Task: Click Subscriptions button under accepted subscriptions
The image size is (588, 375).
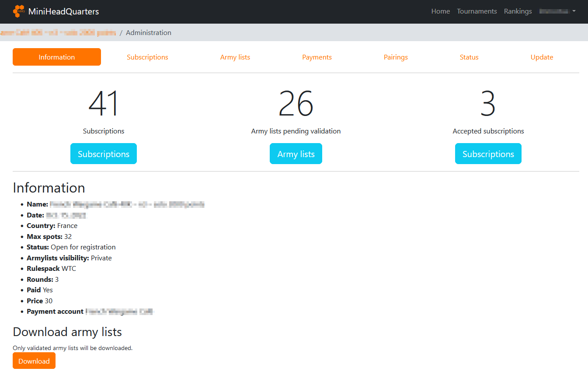Action: point(488,154)
